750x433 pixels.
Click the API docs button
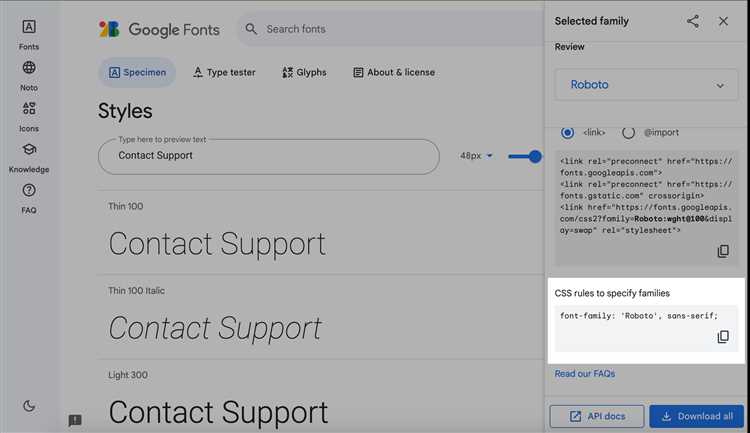click(x=597, y=416)
